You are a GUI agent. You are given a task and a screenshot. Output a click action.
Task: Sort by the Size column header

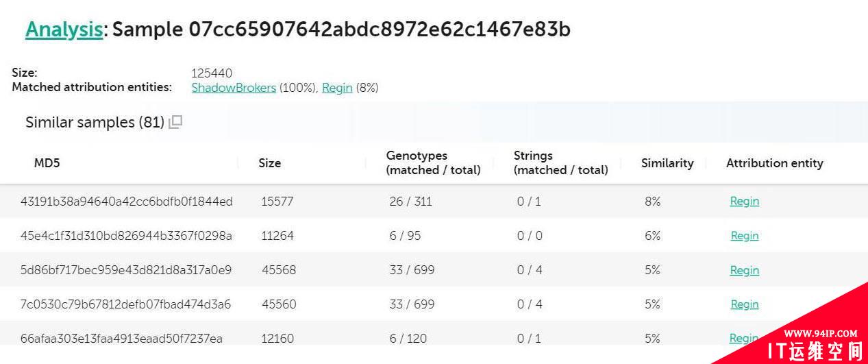pos(270,163)
